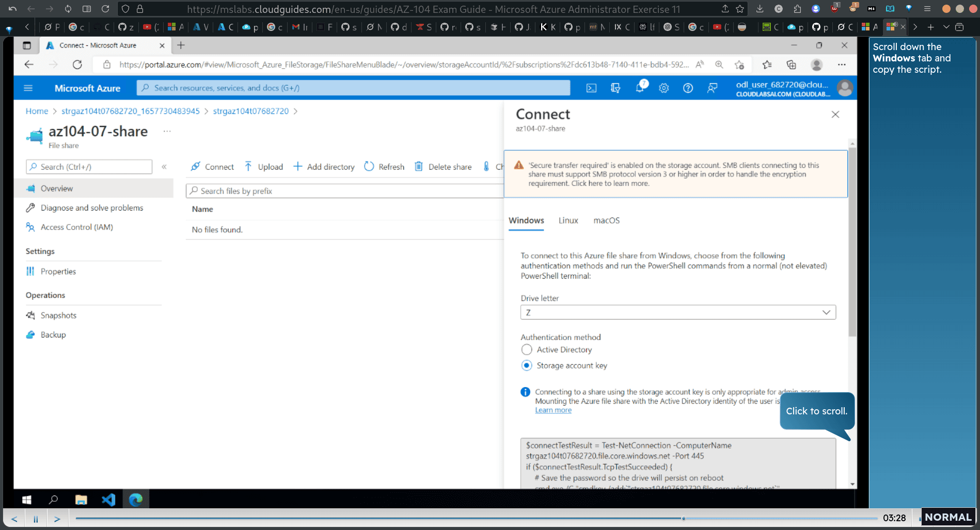
Task: Open Visual Studio Code from taskbar
Action: pos(108,500)
